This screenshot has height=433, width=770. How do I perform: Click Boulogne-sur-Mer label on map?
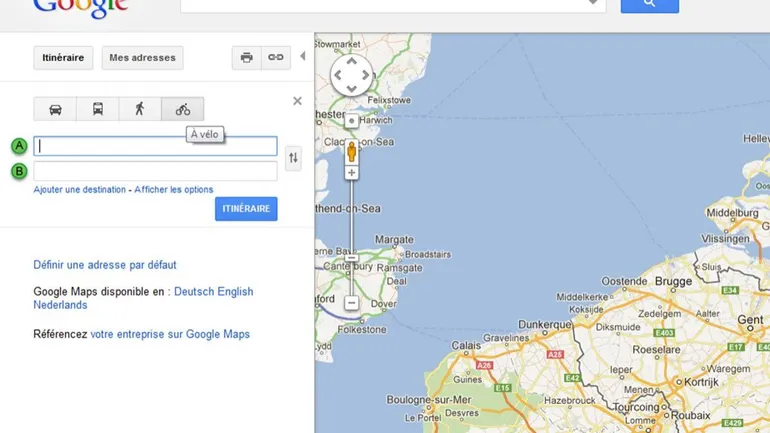click(x=429, y=400)
